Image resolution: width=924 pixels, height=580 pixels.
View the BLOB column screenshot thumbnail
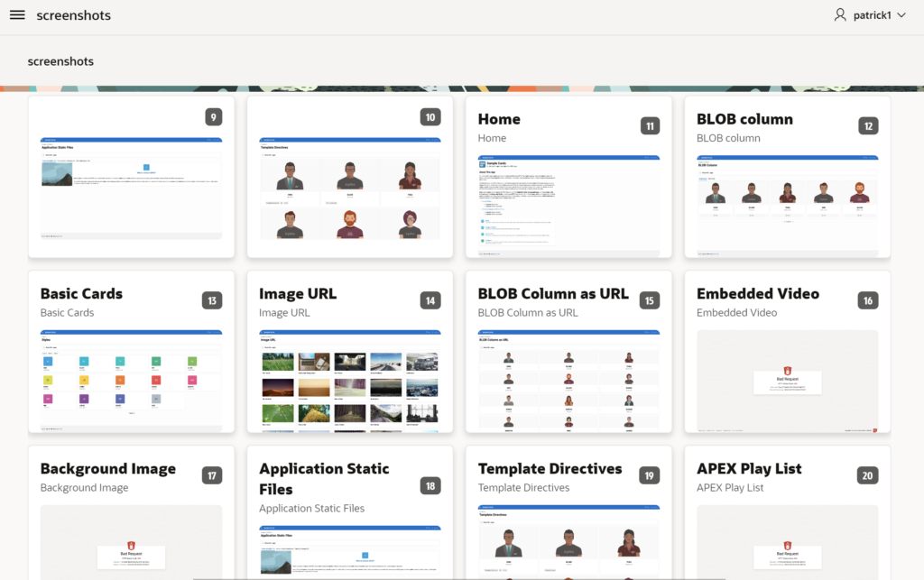coord(787,206)
